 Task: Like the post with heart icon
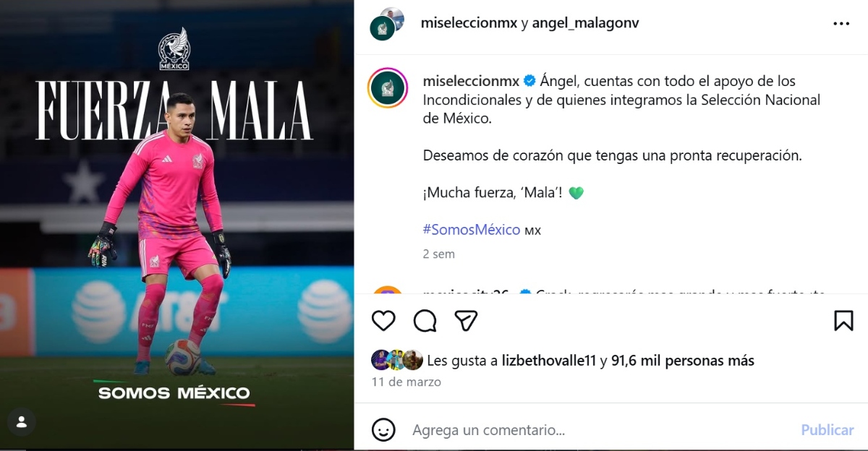coord(383,320)
